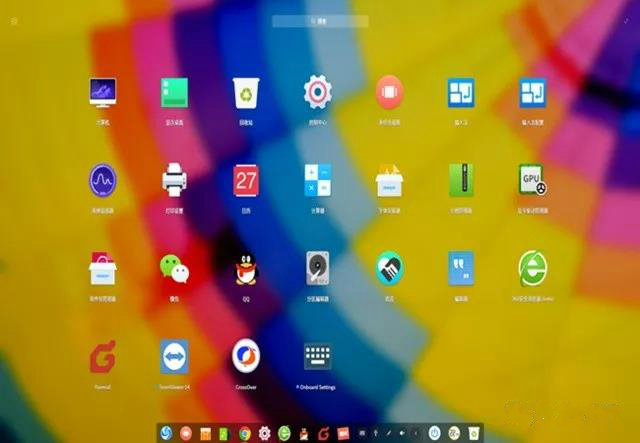640x443 pixels.
Task: Launch the CrossOver app icon
Action: pos(246,356)
